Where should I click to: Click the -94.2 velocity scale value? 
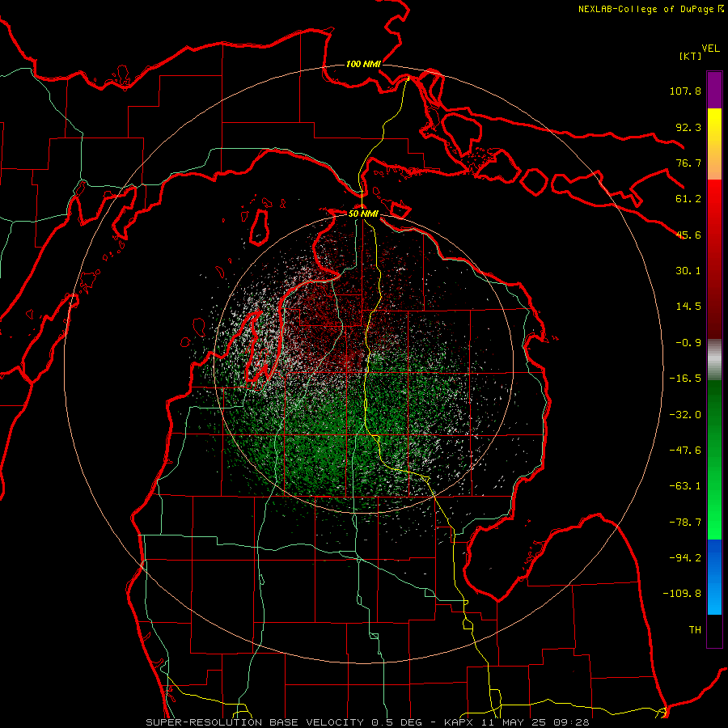[685, 558]
